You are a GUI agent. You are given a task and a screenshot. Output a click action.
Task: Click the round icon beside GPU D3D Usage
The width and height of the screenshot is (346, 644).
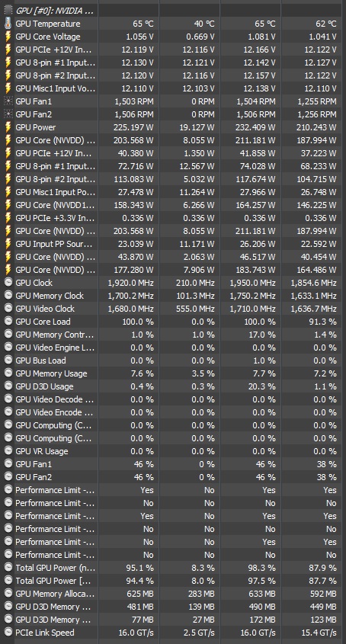pyautogui.click(x=8, y=386)
